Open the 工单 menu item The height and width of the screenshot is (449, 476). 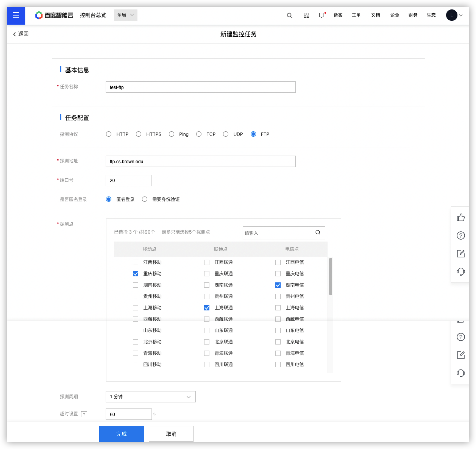pyautogui.click(x=356, y=15)
